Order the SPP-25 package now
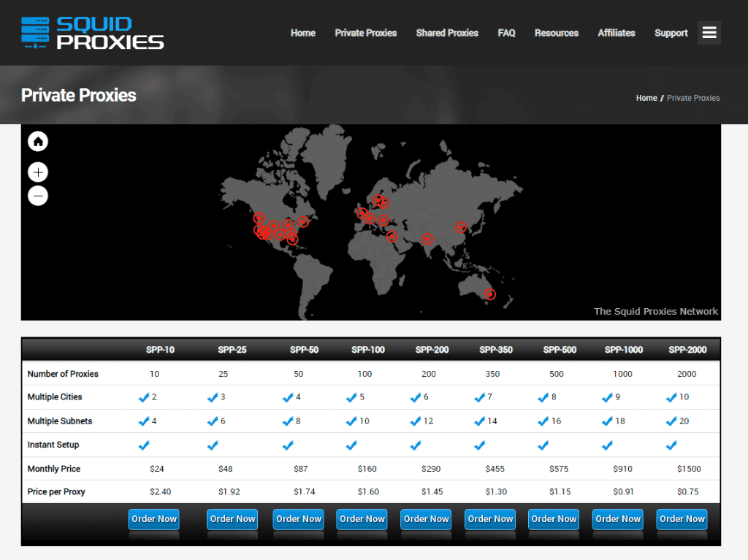Screen dimensions: 748x560 click(x=232, y=519)
